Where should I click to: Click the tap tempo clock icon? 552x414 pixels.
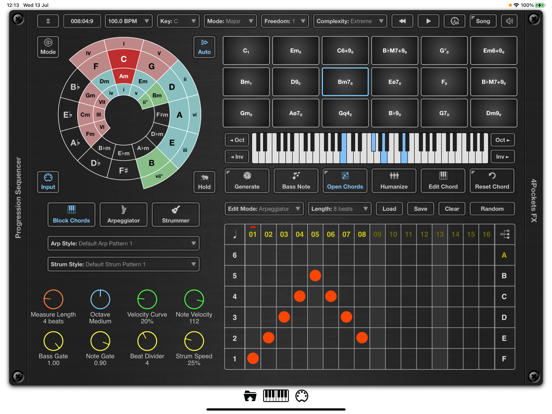(x=454, y=21)
